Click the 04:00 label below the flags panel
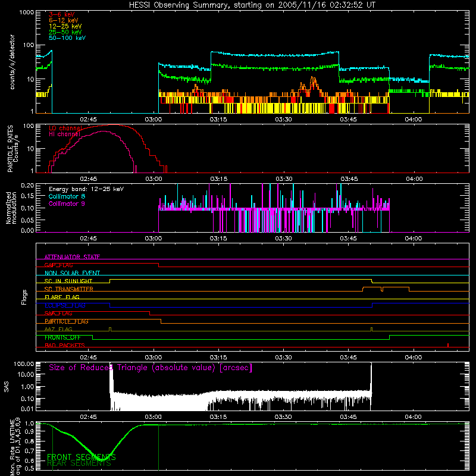The width and height of the screenshot is (476, 476). click(413, 358)
